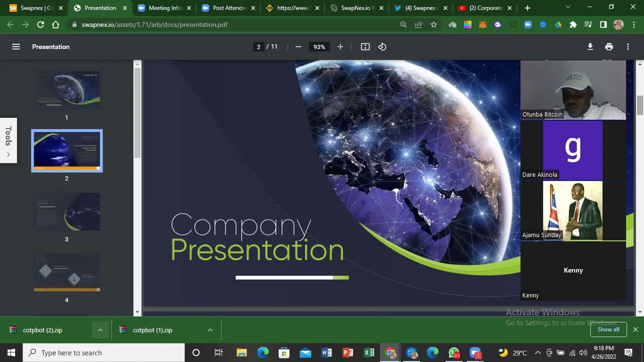Open Chrome profile avatar
644x362 pixels.
tap(619, 25)
